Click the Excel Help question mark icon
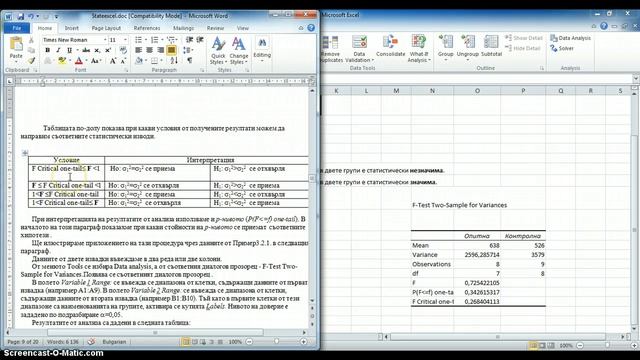Image resolution: width=640 pixels, height=360 pixels. (x=604, y=26)
